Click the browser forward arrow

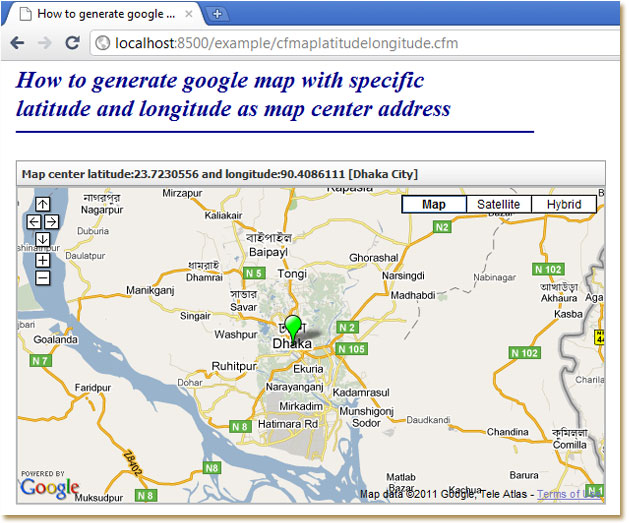click(x=45, y=43)
